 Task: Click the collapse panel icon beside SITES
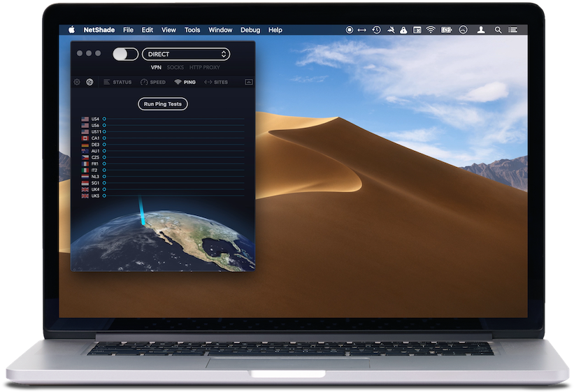click(249, 82)
